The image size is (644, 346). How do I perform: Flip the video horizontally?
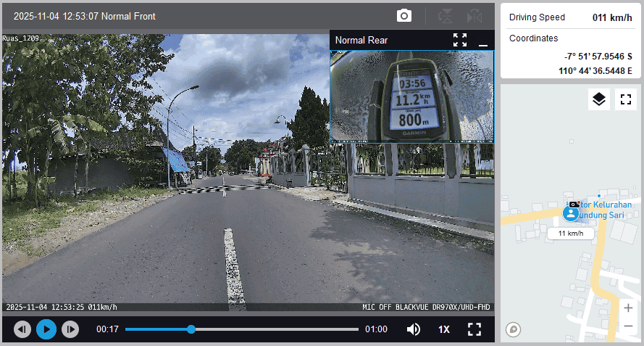[474, 16]
